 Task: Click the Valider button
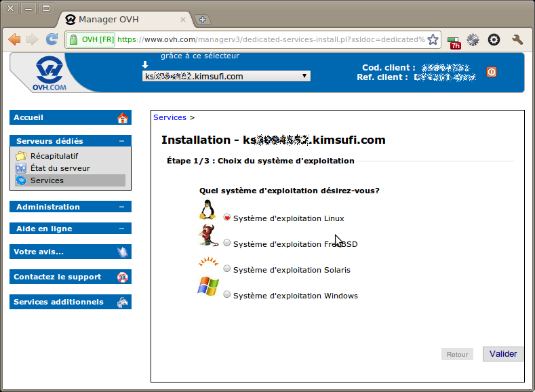coord(503,354)
